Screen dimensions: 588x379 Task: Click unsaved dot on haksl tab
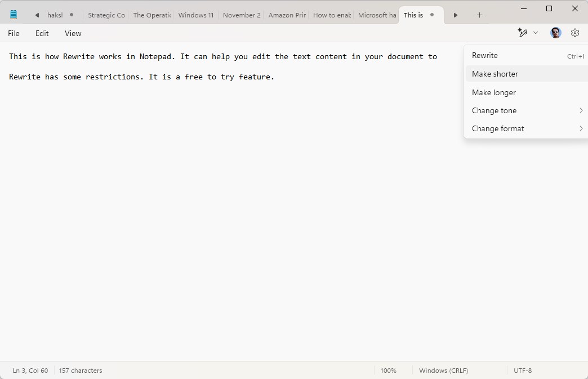tap(72, 15)
